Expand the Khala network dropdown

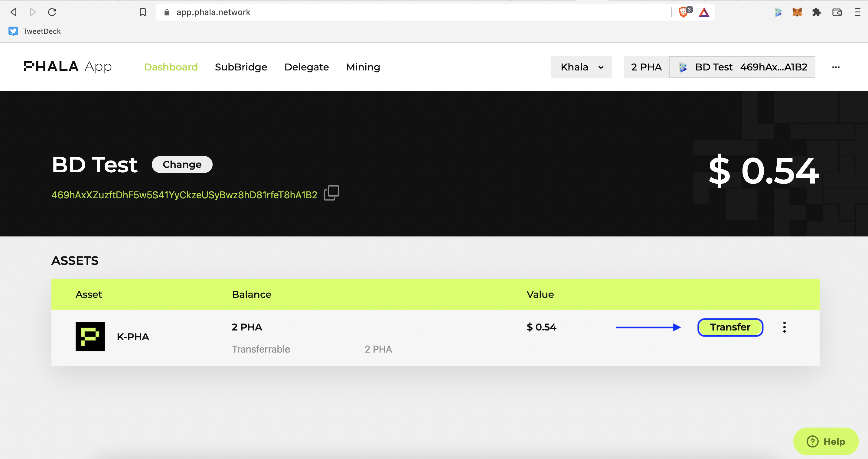click(x=582, y=67)
